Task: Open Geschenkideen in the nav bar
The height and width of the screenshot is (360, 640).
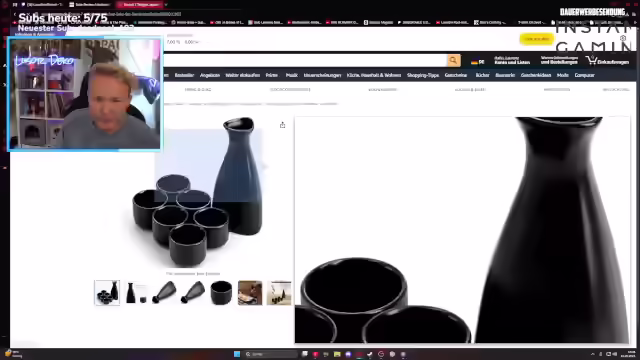Action: click(x=536, y=75)
